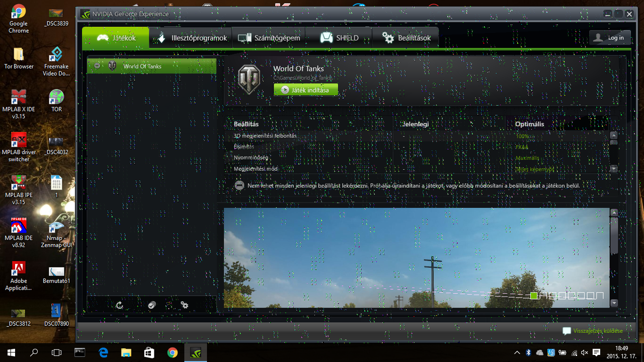
Task: Open MPLAB IDE v8.92 shortcut
Action: point(19,233)
